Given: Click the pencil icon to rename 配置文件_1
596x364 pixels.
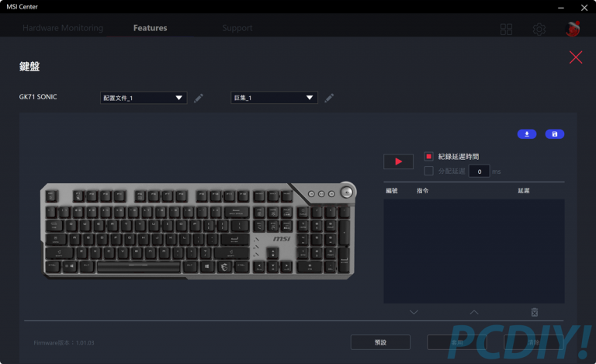Looking at the screenshot, I should (199, 98).
